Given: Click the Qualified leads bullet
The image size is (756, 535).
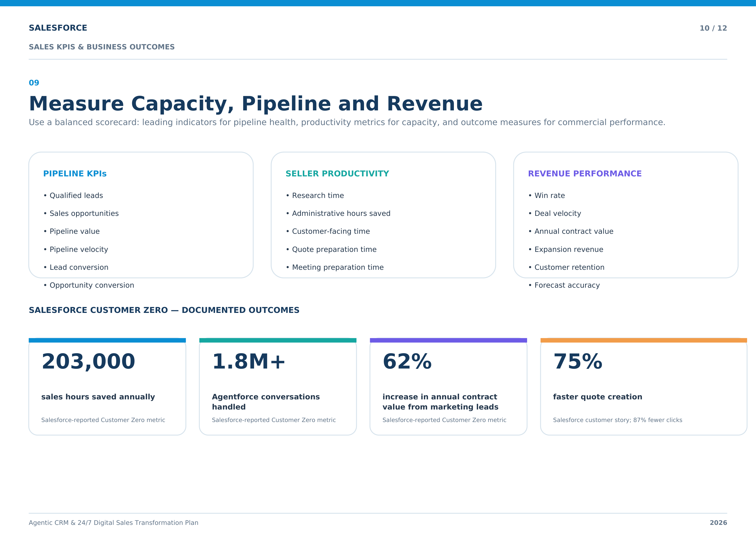Looking at the screenshot, I should click(73, 196).
